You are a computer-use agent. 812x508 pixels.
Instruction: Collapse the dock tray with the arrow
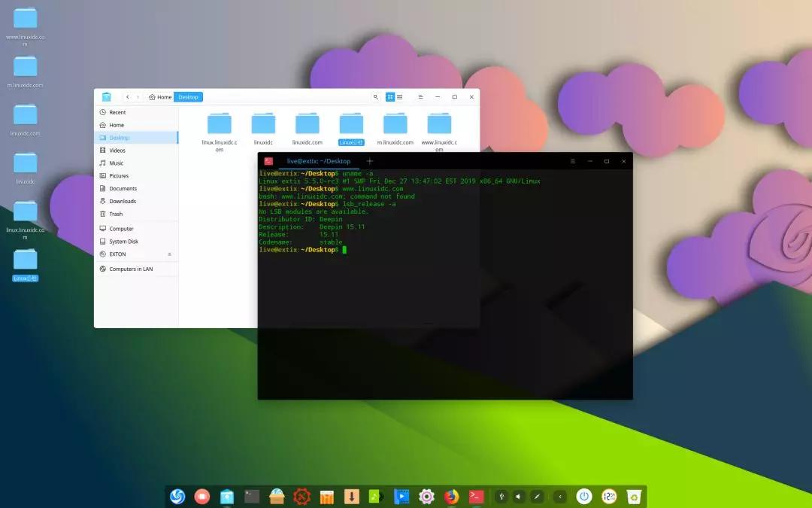pyautogui.click(x=559, y=496)
